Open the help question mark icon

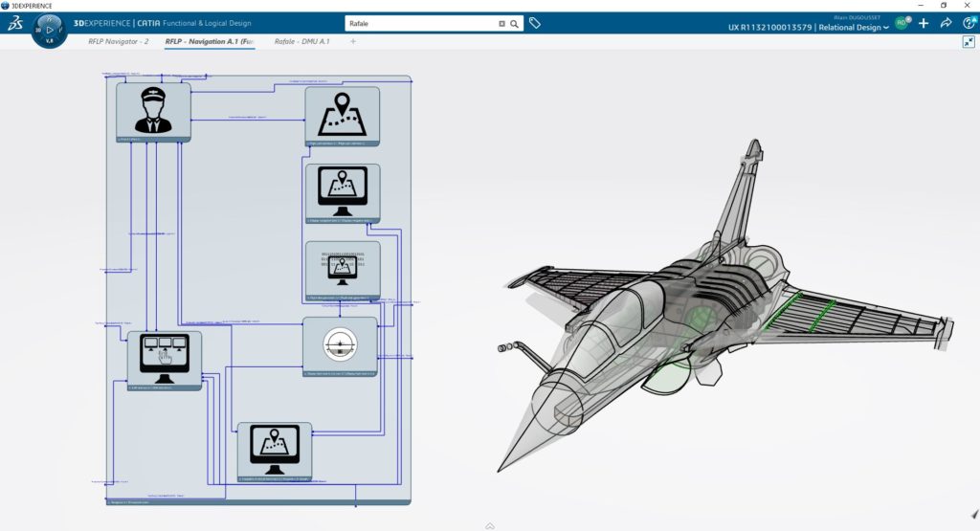pos(970,23)
